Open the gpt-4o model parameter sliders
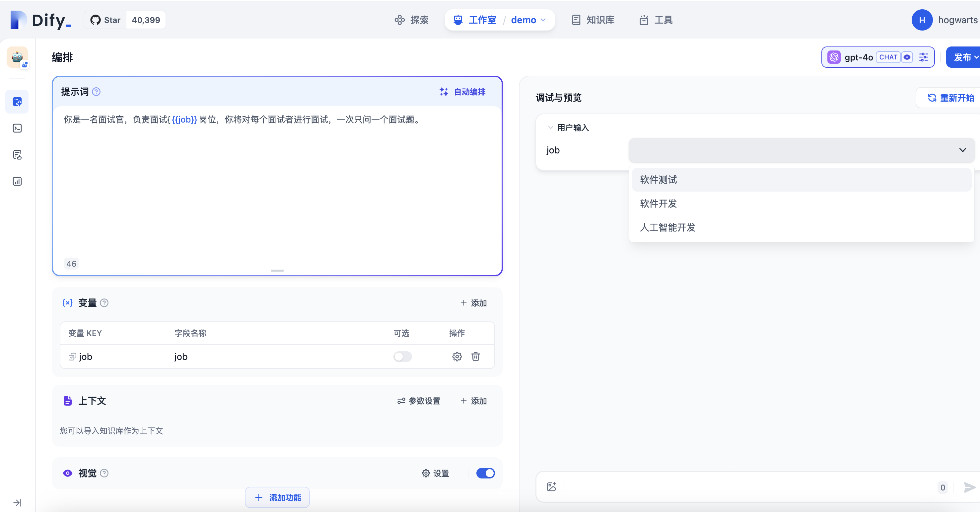The width and height of the screenshot is (980, 512). point(923,57)
